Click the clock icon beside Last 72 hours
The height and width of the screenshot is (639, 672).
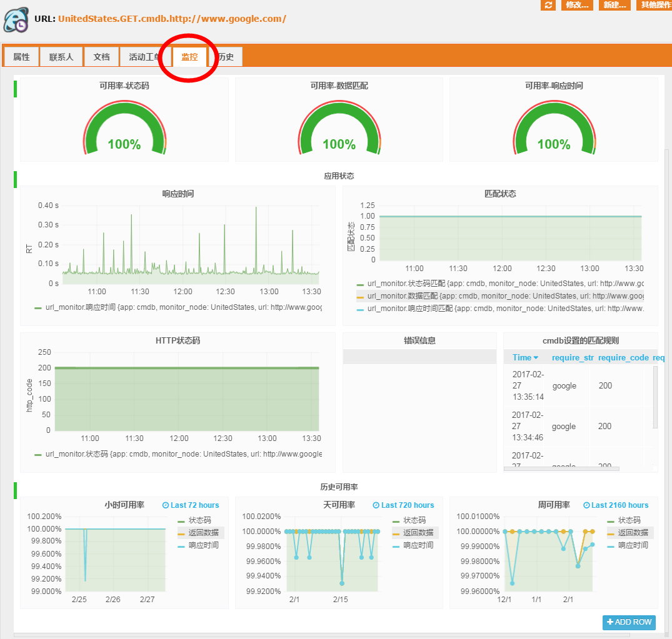click(166, 505)
